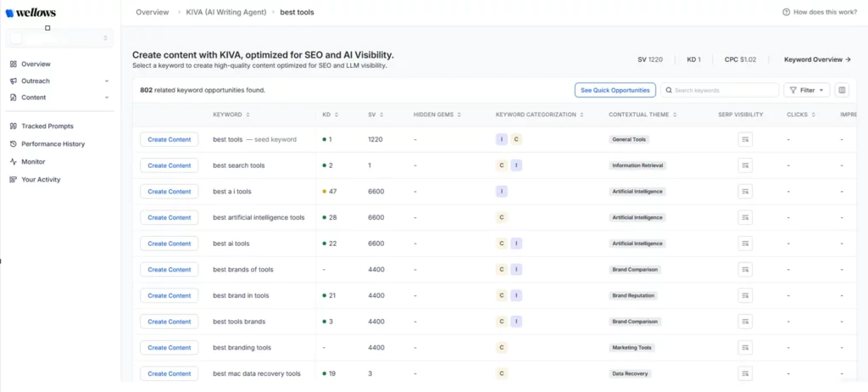Click the CPC $1.02 stat

pos(740,59)
